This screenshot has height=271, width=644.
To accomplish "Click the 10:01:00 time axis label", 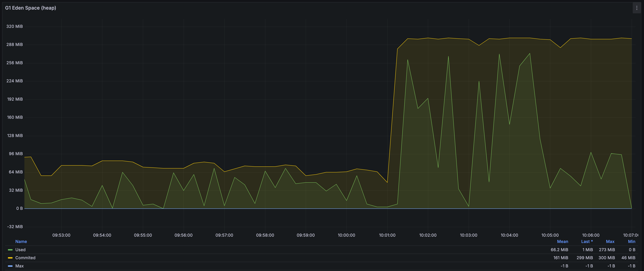I will [387, 235].
